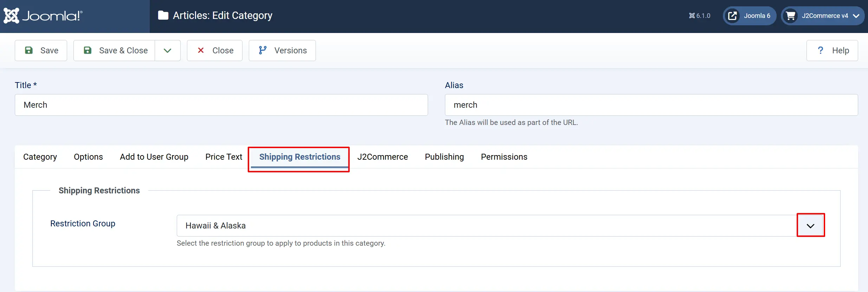
Task: Click the 'Select the restriction group to apply' hint
Action: click(281, 243)
